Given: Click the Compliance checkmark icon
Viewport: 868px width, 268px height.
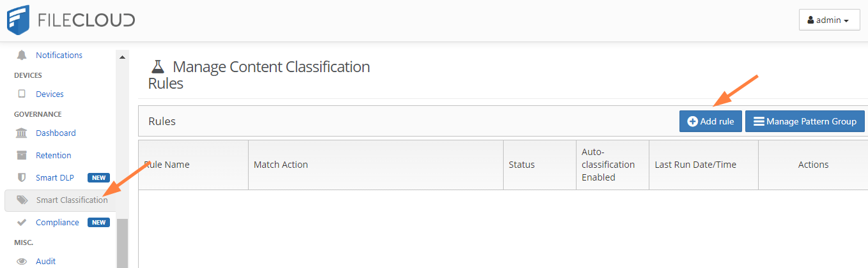Looking at the screenshot, I should [x=22, y=222].
